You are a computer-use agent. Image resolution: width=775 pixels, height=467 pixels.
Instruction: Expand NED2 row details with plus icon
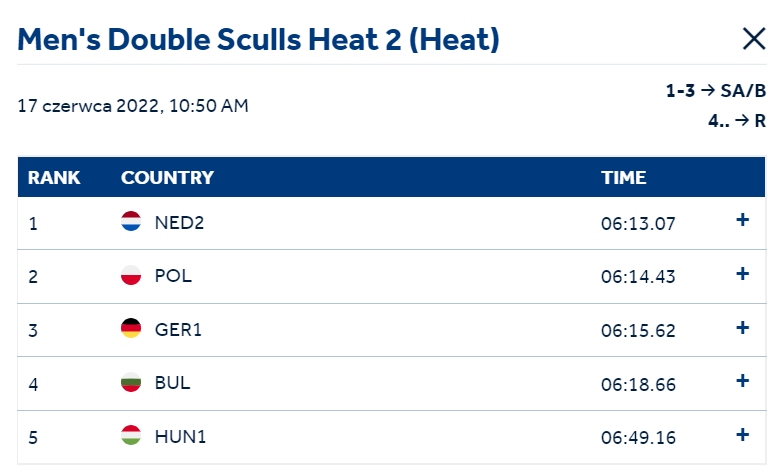point(742,220)
